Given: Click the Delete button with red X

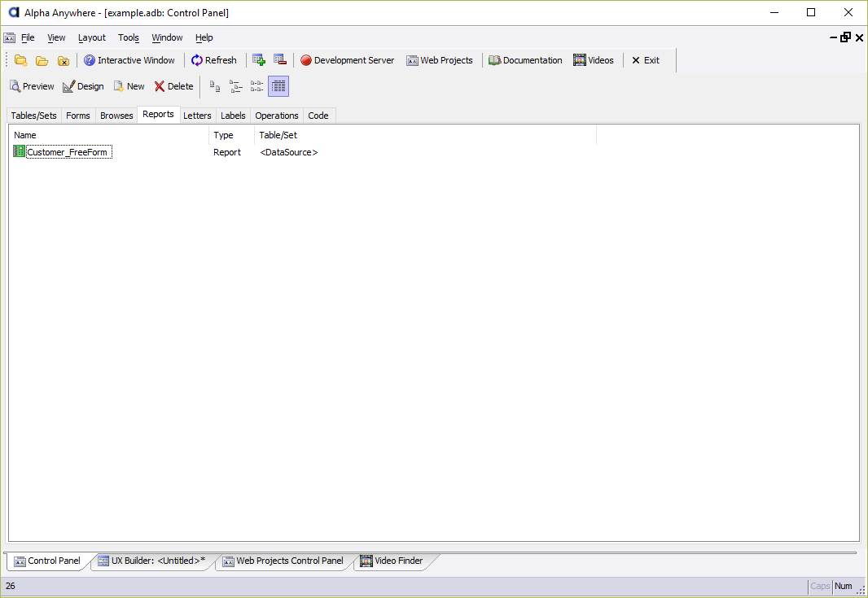Looking at the screenshot, I should (x=173, y=86).
